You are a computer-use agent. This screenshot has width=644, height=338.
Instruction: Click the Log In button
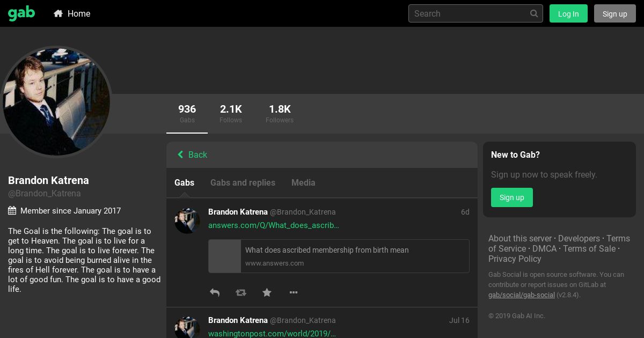point(568,13)
